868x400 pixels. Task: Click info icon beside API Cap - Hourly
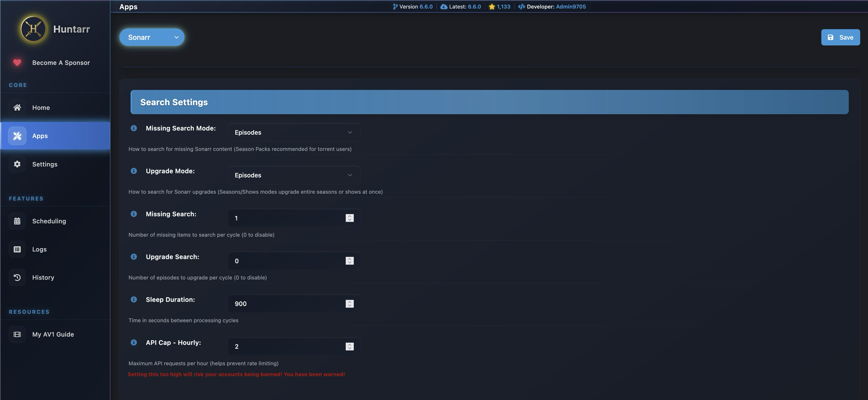[x=134, y=342]
